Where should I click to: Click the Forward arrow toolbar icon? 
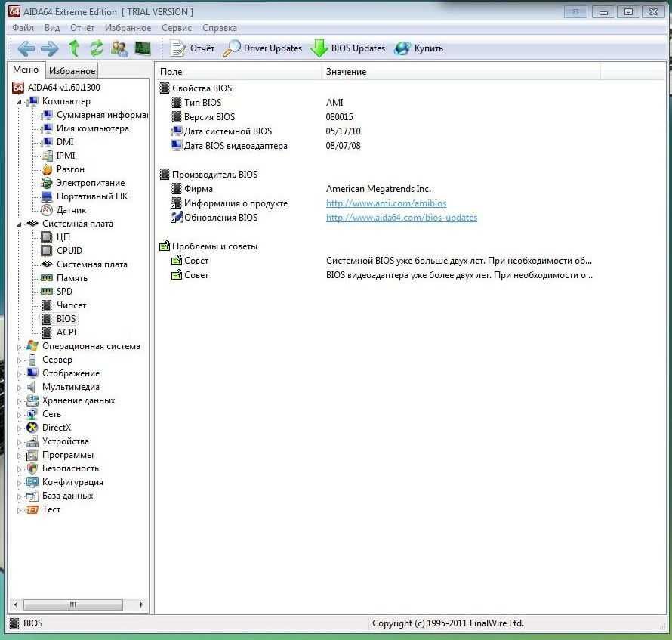[x=50, y=48]
